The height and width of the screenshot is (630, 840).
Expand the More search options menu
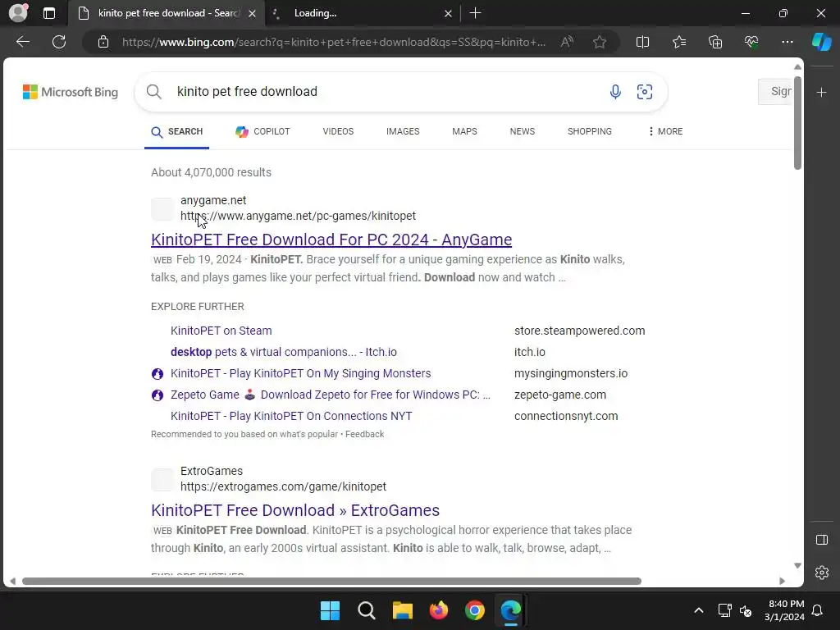point(665,131)
